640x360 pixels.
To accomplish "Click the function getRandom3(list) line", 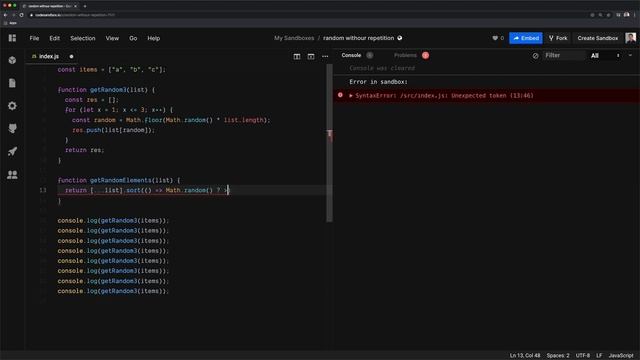I will click(x=106, y=90).
